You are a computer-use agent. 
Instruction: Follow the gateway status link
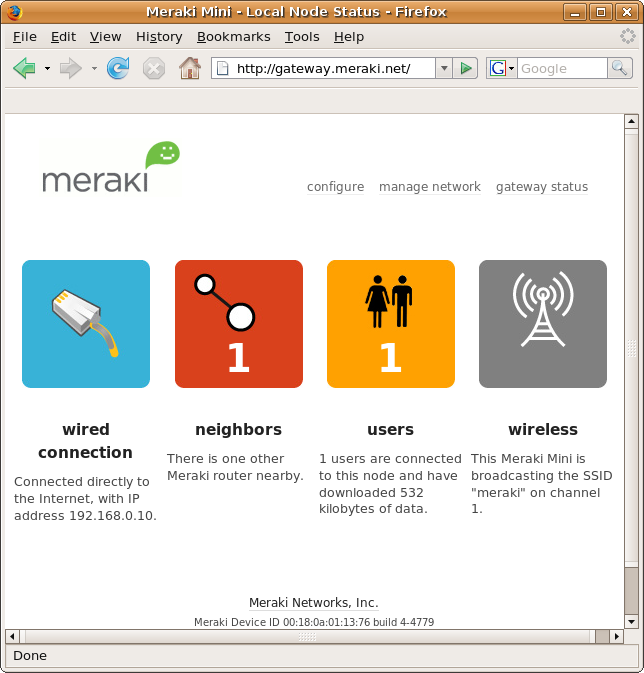pos(542,187)
